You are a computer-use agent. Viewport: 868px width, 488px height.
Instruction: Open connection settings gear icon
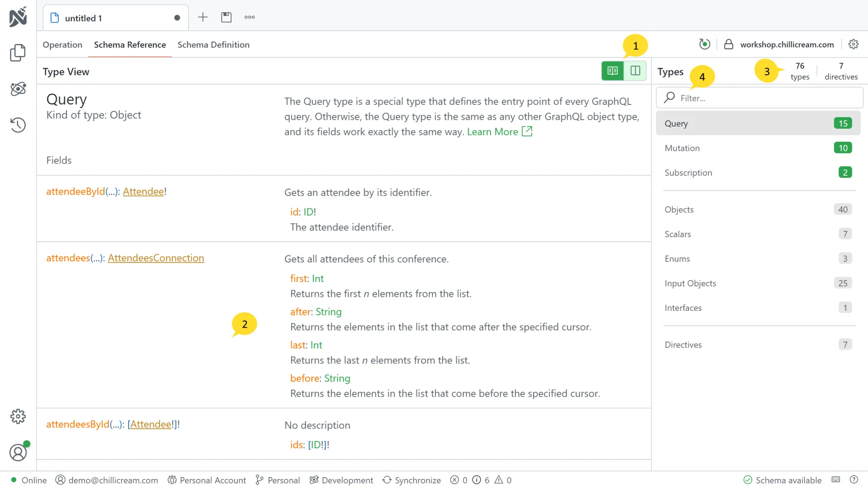853,44
